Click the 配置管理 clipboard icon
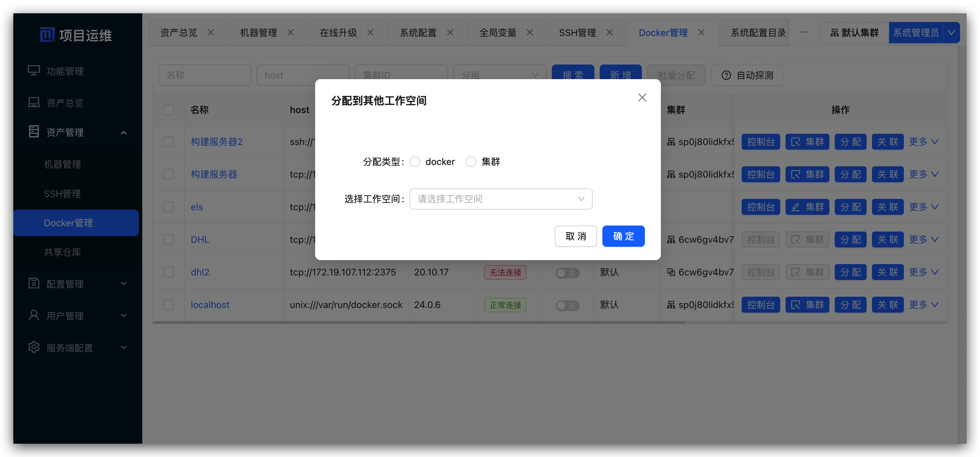The width and height of the screenshot is (980, 457). pos(34,283)
